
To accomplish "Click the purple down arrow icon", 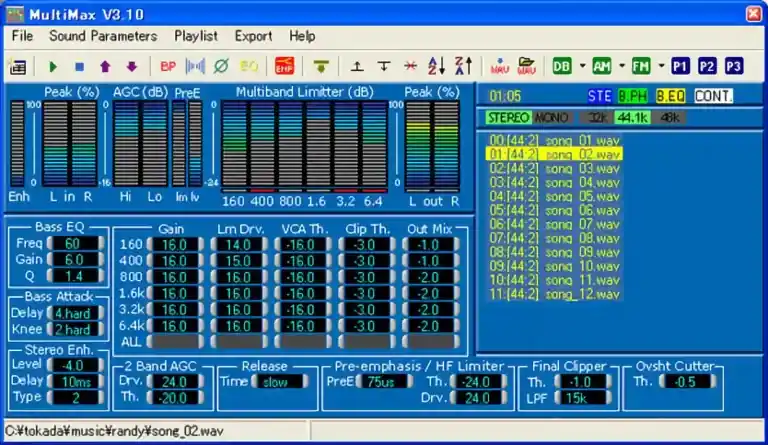I will point(131,66).
